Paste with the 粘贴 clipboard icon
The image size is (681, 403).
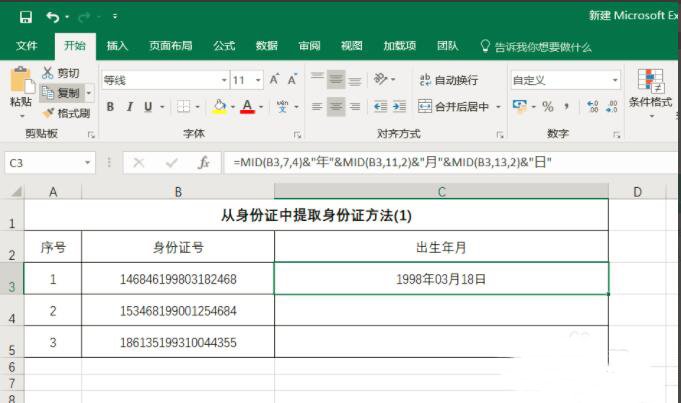(20, 81)
